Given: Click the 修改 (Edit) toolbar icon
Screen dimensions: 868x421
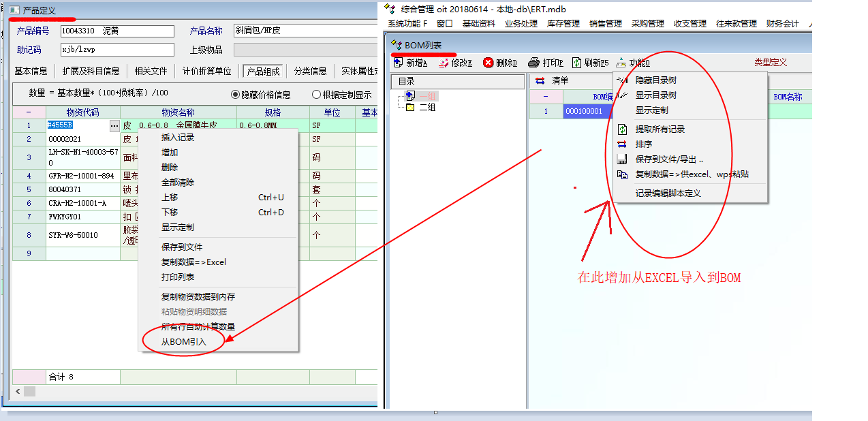Looking at the screenshot, I should (444, 63).
